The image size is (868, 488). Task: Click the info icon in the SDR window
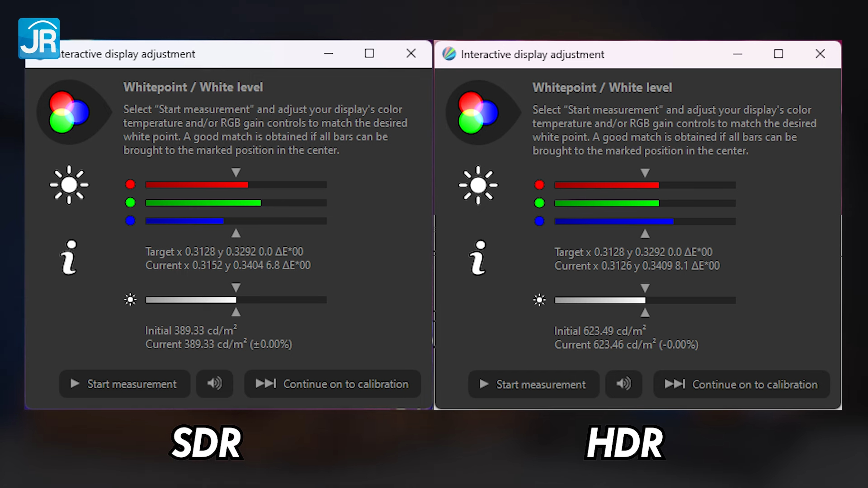coord(69,257)
